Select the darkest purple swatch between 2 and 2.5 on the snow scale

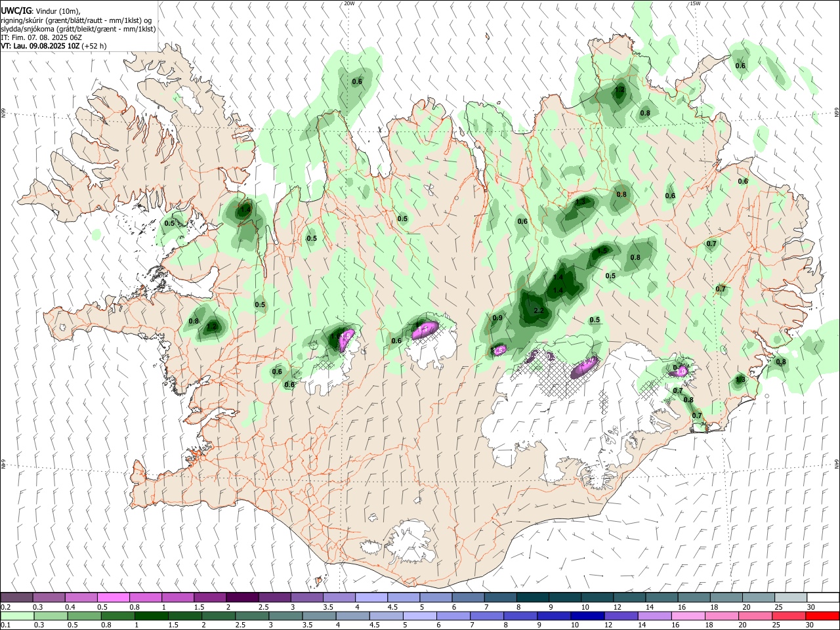(242, 598)
